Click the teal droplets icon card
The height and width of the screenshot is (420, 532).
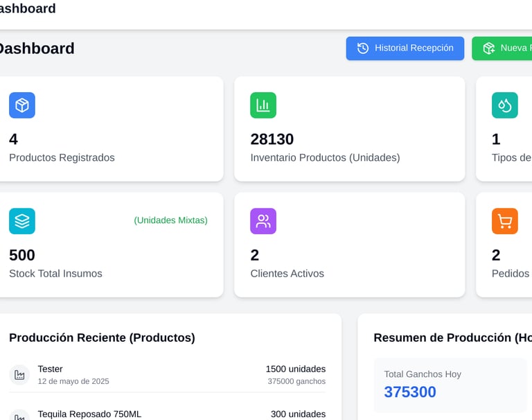[x=505, y=105]
